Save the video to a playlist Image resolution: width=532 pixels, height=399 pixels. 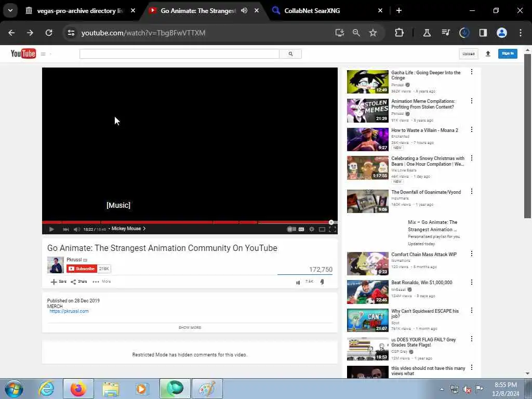click(58, 282)
